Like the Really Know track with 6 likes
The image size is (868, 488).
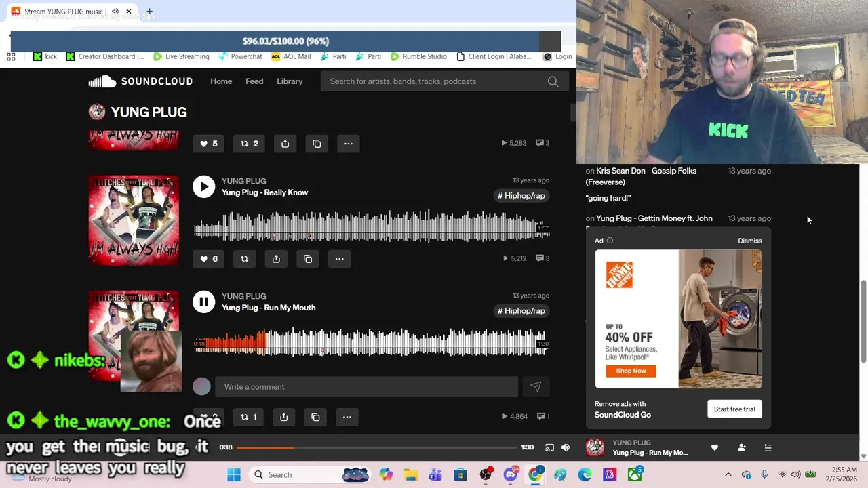tap(208, 258)
